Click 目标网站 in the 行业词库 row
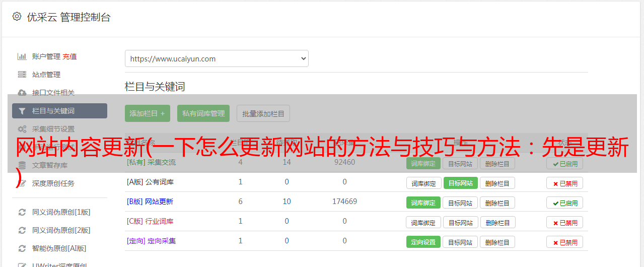Screen dimensions: 644x267 point(461,222)
